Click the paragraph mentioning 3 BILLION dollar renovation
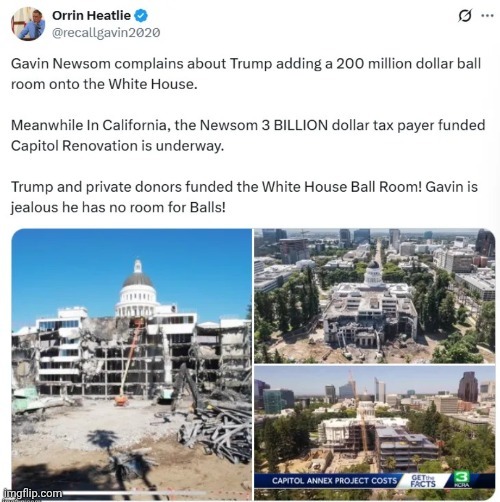This screenshot has height=502, width=500. [248, 135]
